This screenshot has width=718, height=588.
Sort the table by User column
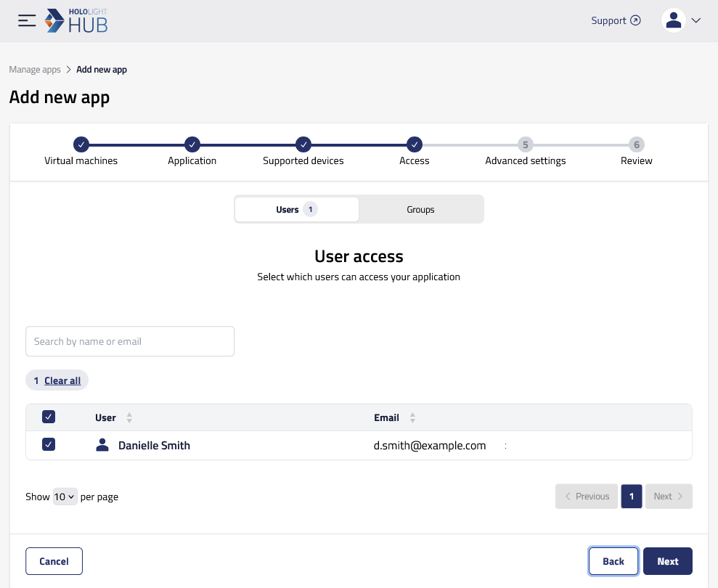tap(129, 417)
